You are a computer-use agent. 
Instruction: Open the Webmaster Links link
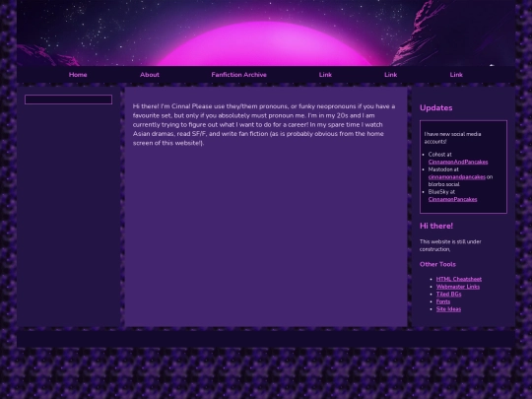(458, 287)
